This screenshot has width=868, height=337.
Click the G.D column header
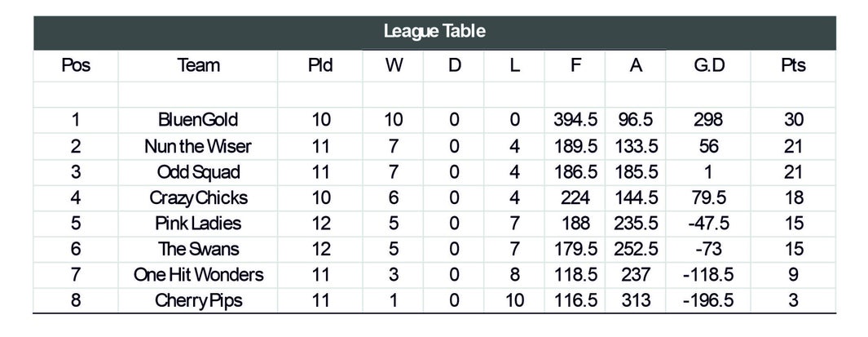[x=708, y=65]
